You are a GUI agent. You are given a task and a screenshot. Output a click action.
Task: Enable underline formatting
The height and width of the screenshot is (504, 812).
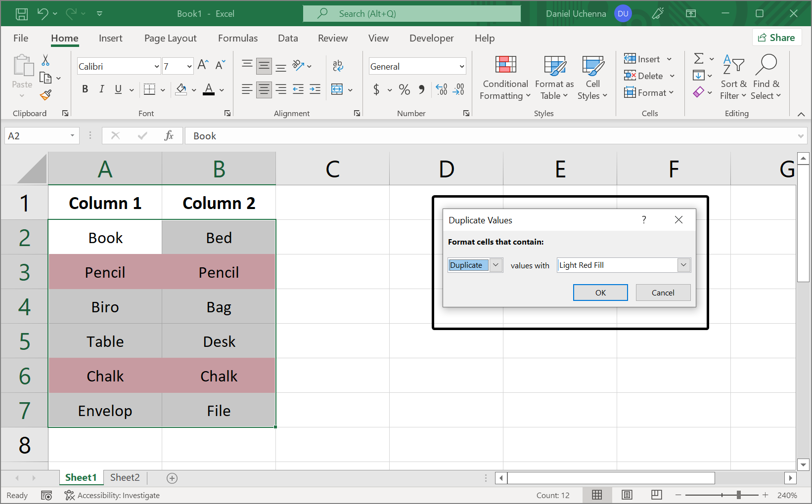(x=117, y=89)
